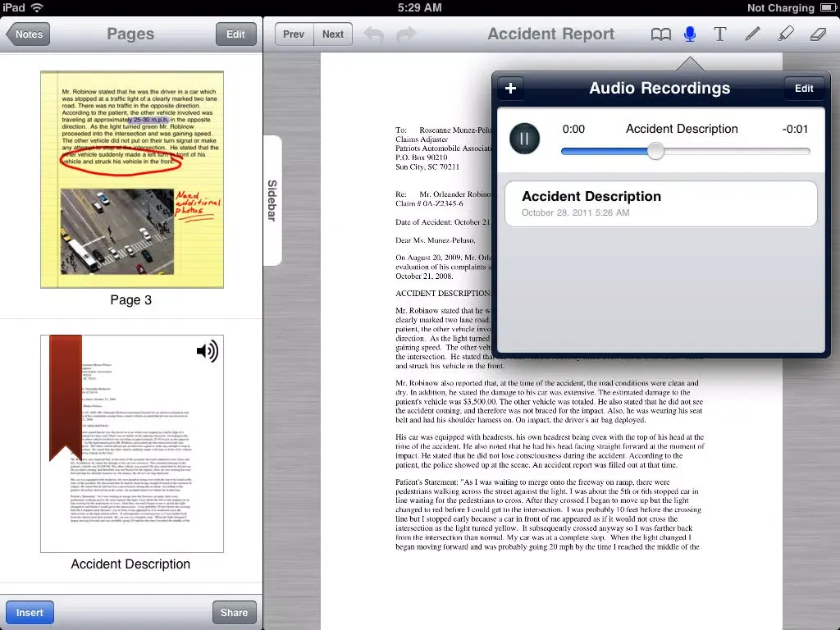Tap the red bookmark ribbon on thumbnail
Image resolution: width=840 pixels, height=630 pixels.
(66, 397)
